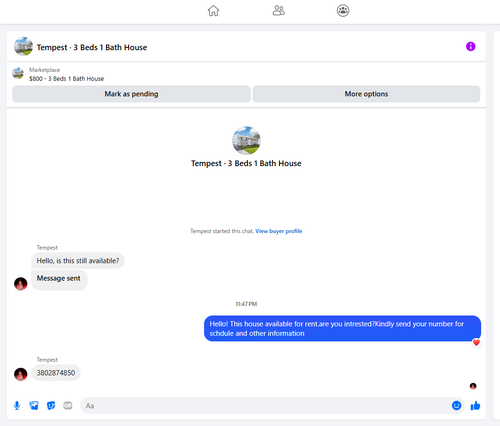The height and width of the screenshot is (426, 500).
Task: Click the small Marketplace listing thumbnail
Action: (x=18, y=73)
